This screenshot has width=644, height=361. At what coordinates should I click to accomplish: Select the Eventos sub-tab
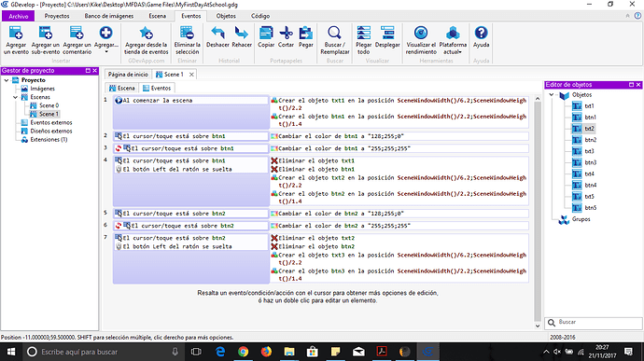[157, 88]
